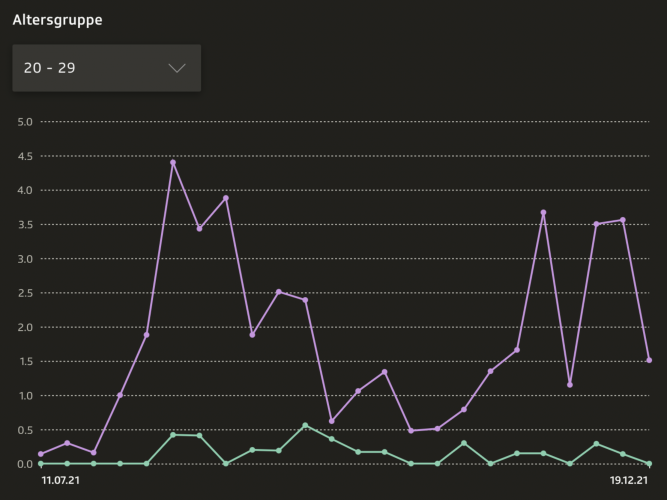This screenshot has height=500, width=667.
Task: Click the first green data point at 11.07.21
Action: [x=41, y=463]
